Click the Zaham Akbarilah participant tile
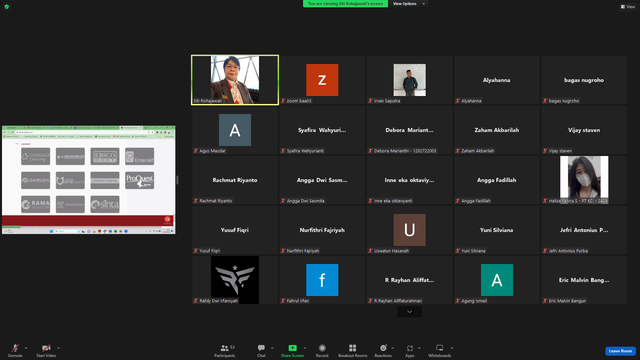 (497, 130)
